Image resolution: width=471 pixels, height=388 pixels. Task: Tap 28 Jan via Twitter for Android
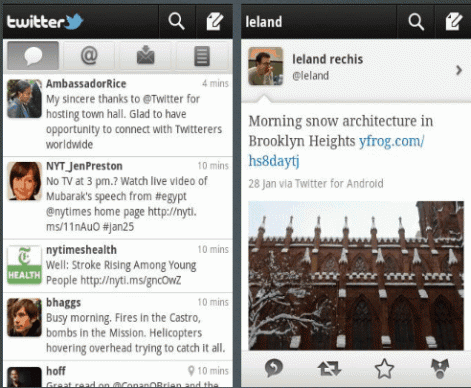click(316, 184)
